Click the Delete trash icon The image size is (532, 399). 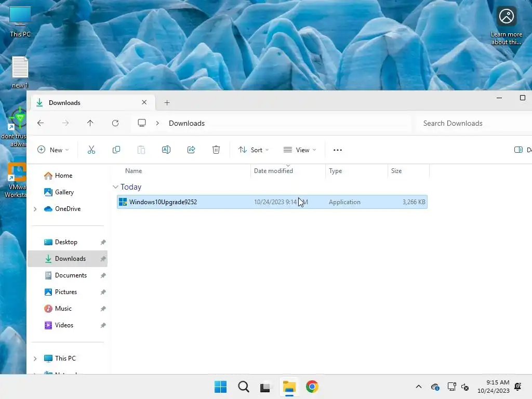point(216,150)
